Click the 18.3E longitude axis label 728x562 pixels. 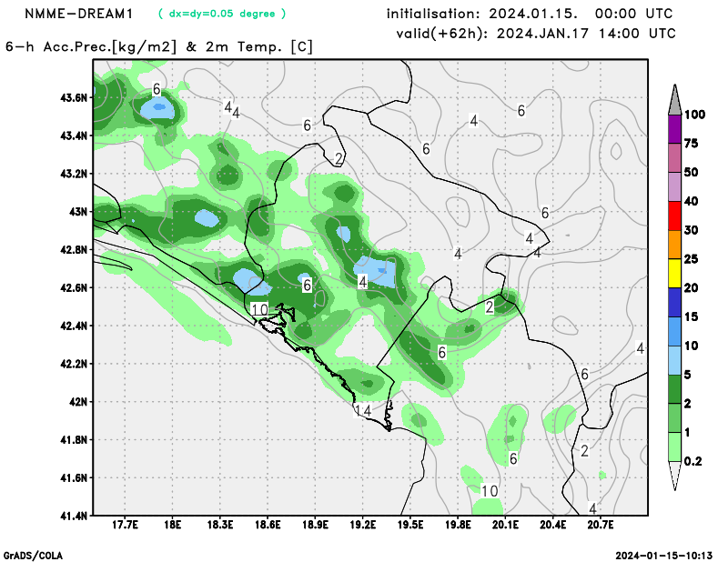(x=220, y=525)
